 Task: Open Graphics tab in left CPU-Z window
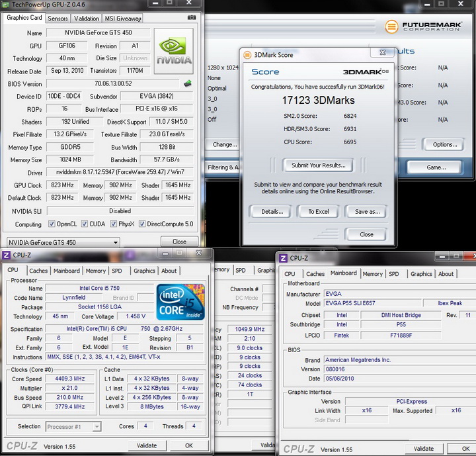(144, 271)
